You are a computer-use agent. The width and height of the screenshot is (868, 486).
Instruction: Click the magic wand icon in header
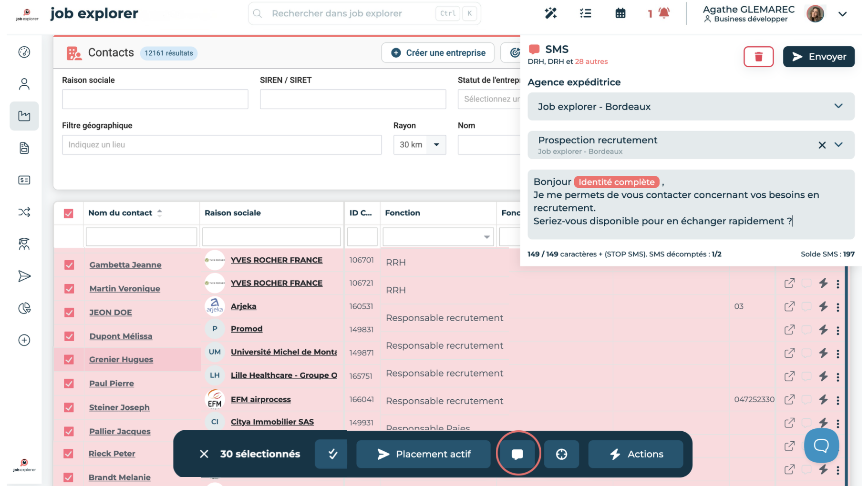coord(551,13)
